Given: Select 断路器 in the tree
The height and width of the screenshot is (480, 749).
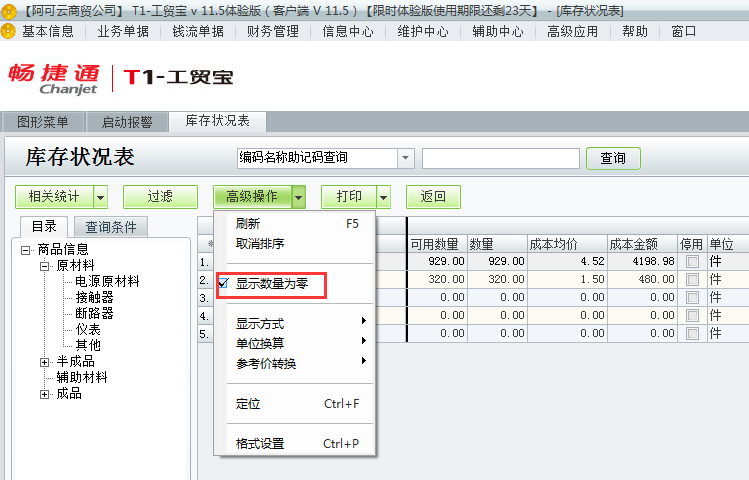Looking at the screenshot, I should click(x=95, y=313).
